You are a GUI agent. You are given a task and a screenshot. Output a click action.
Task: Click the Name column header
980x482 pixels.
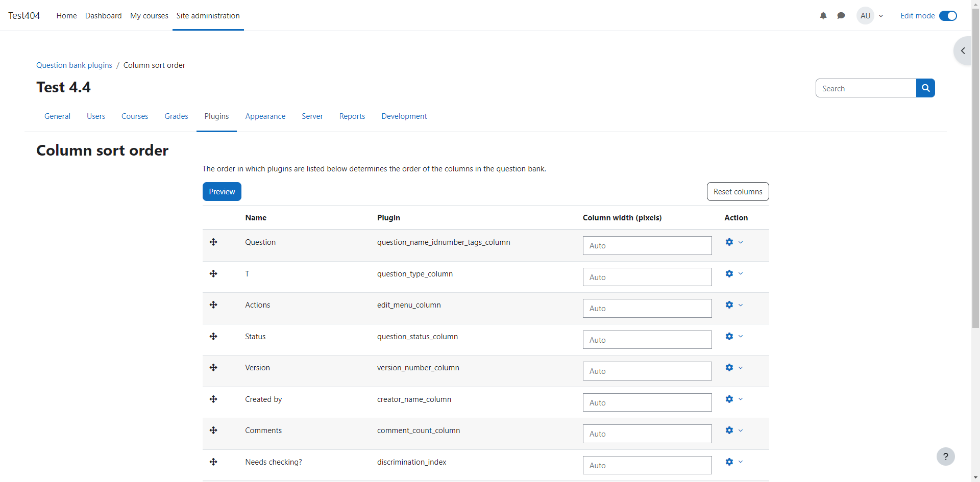256,218
